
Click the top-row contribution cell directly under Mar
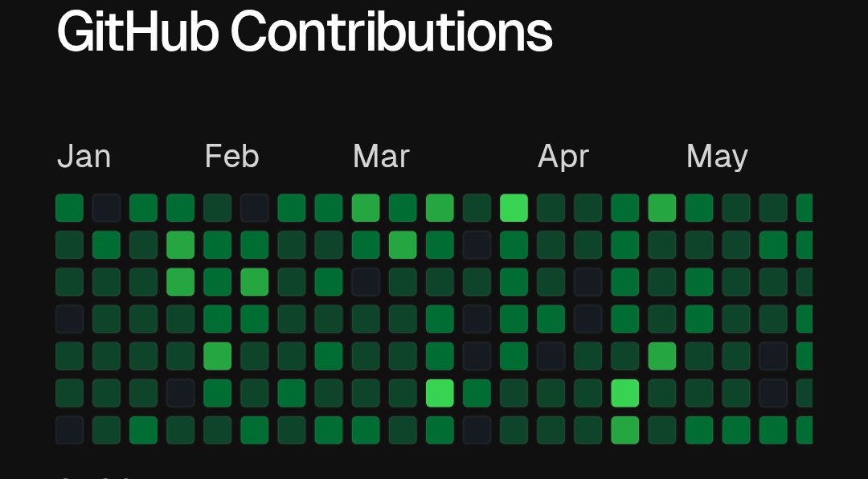click(x=366, y=207)
